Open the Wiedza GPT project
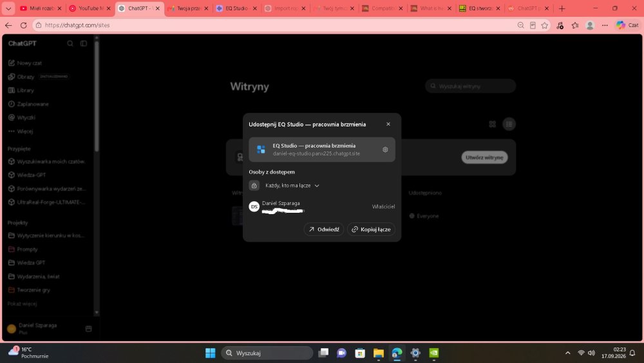Screen dimensions: 644x363 26,262
